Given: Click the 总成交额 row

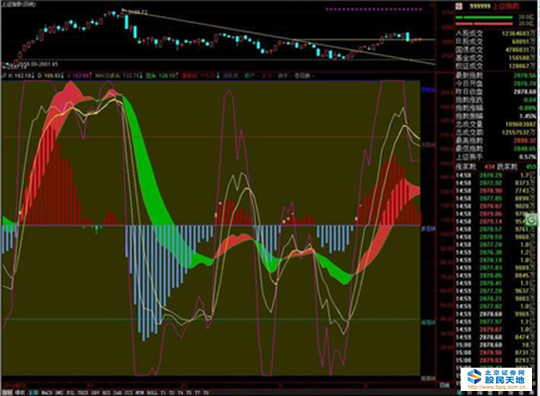Looking at the screenshot, I should pyautogui.click(x=496, y=132).
